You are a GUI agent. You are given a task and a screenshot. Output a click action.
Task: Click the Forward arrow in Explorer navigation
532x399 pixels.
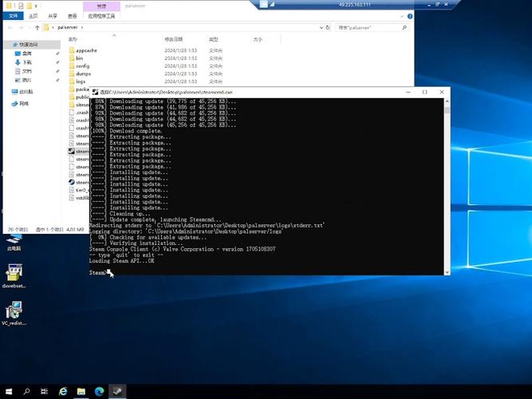pos(21,27)
